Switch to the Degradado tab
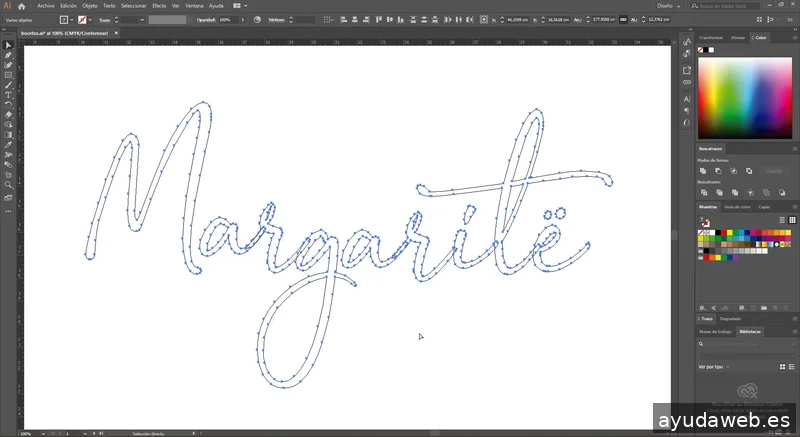Image resolution: width=800 pixels, height=437 pixels. 730,319
